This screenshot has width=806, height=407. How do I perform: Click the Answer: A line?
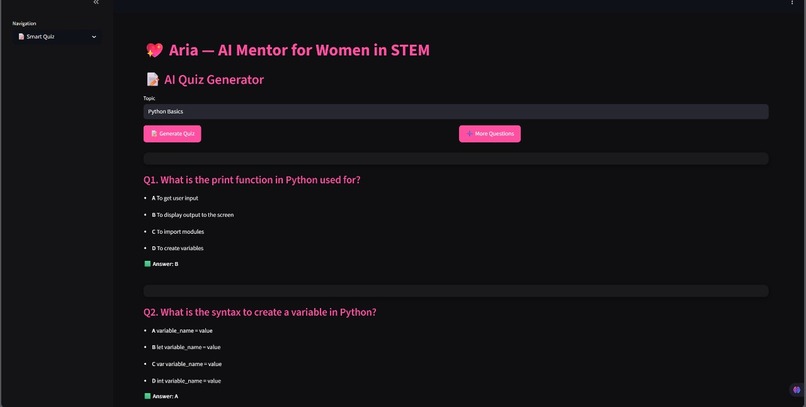(x=161, y=397)
